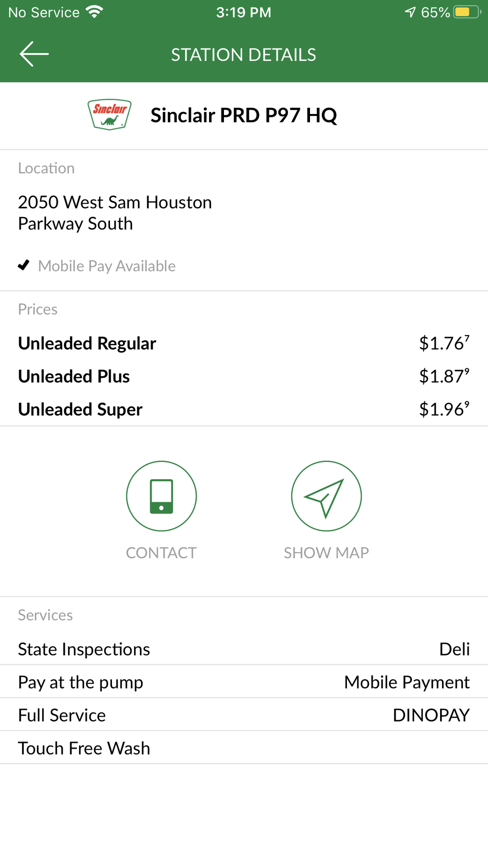Select the CONTACT label

pos(161,553)
